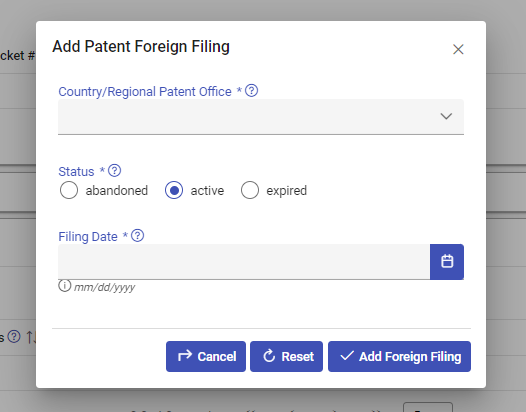Reset the form fields

point(286,356)
